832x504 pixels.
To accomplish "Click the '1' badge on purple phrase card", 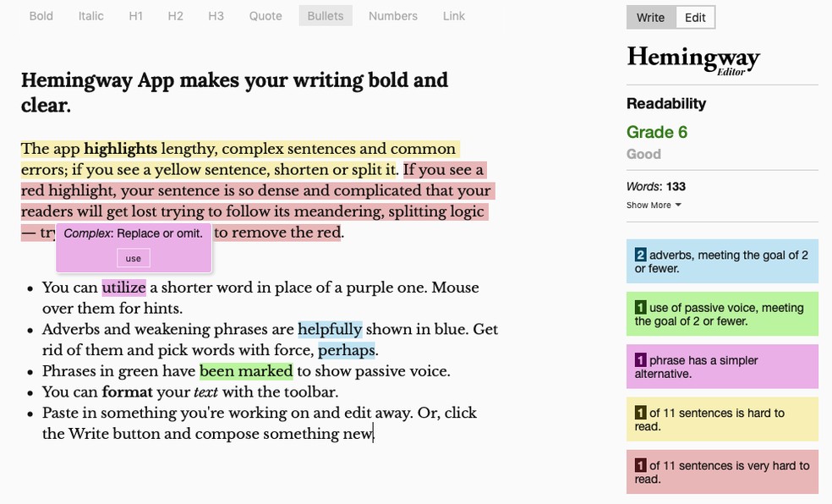I will [x=640, y=360].
